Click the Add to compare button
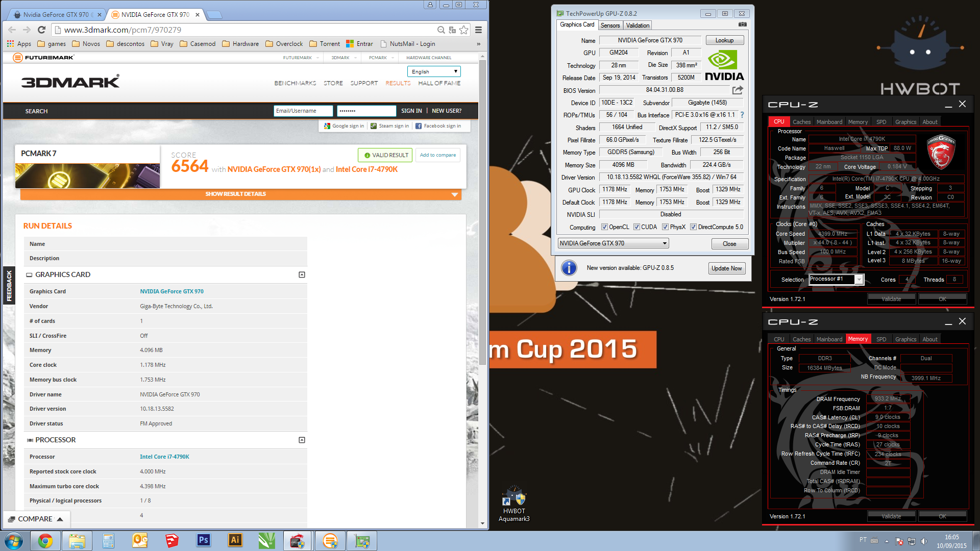Image resolution: width=980 pixels, height=551 pixels. point(438,155)
